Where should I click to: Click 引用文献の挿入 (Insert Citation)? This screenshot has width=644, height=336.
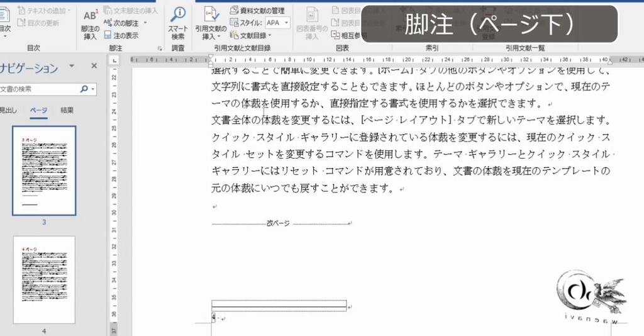pyautogui.click(x=211, y=24)
